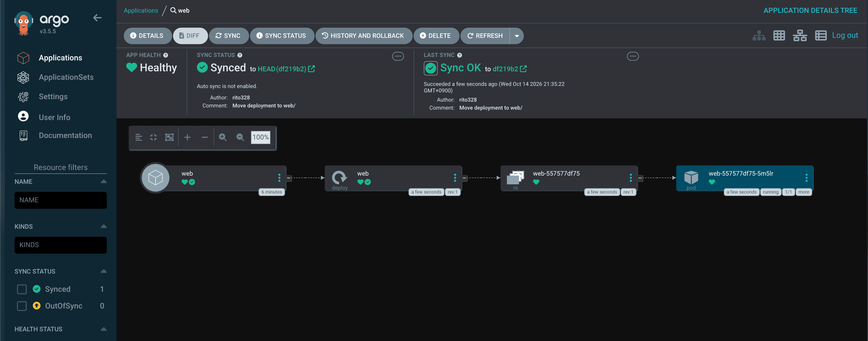Check the Synced filter checkbox

tap(22, 289)
